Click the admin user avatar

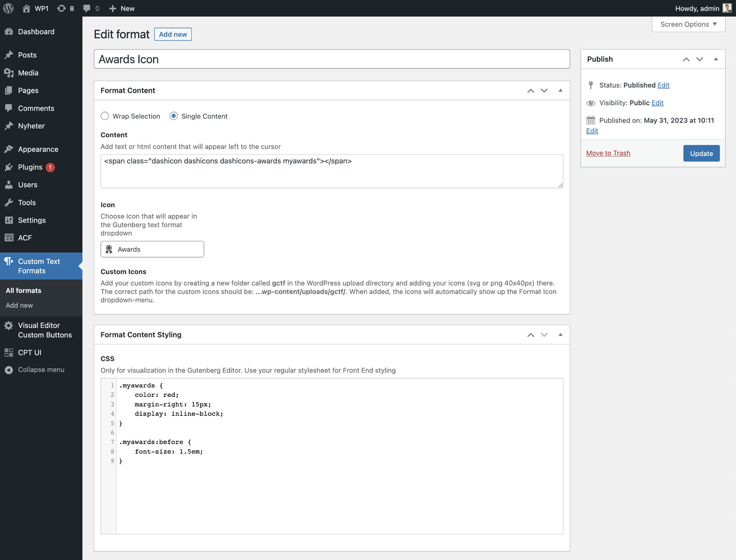[727, 8]
